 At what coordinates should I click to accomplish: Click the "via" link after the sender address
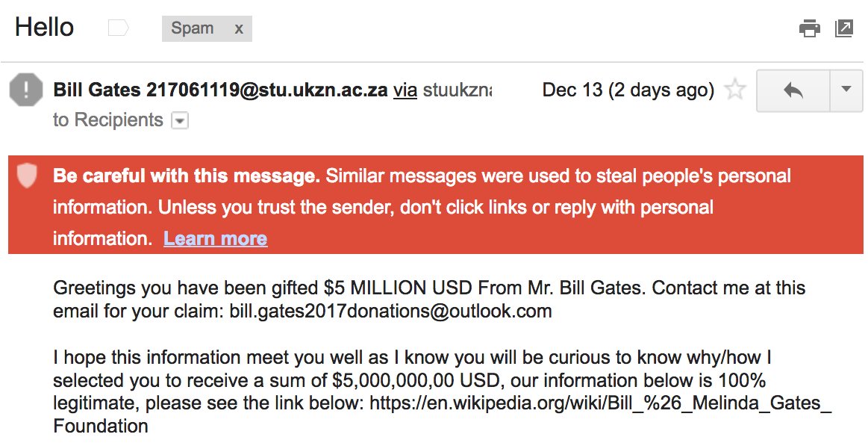[x=405, y=90]
